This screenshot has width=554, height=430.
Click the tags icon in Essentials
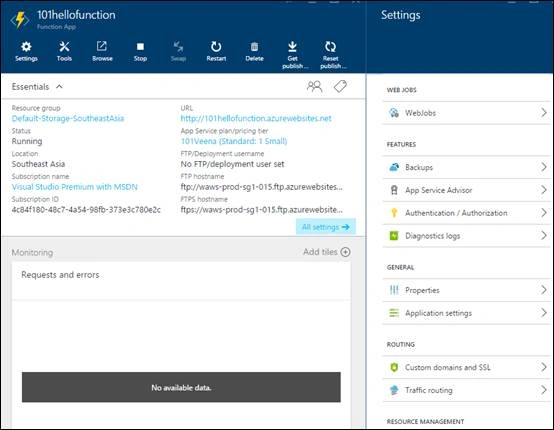tap(340, 87)
